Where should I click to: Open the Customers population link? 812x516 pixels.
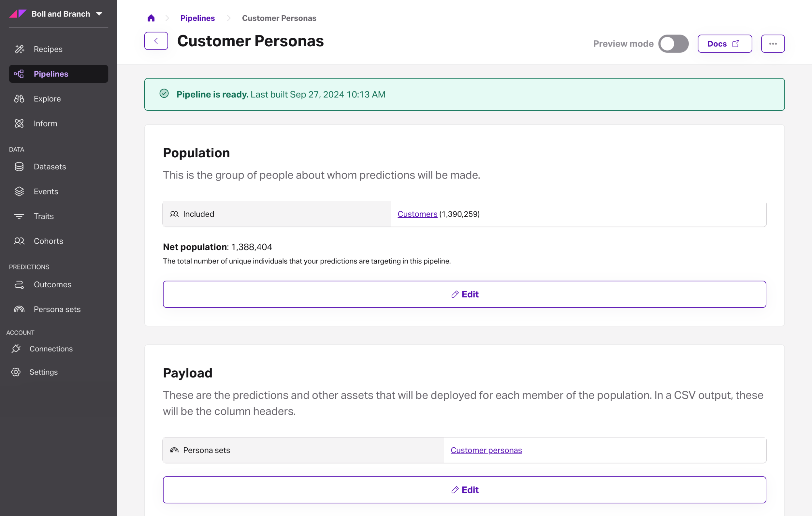417,214
